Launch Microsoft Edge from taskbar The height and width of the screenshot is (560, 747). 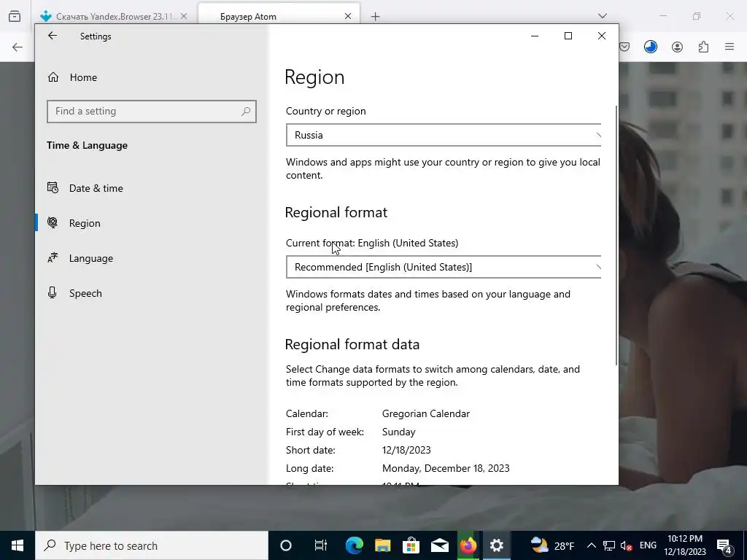354,545
